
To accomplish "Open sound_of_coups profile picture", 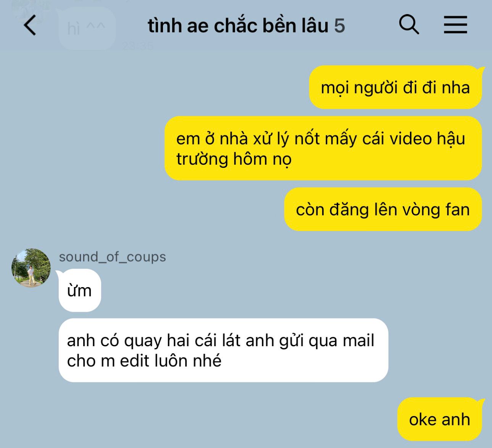I will [x=31, y=268].
